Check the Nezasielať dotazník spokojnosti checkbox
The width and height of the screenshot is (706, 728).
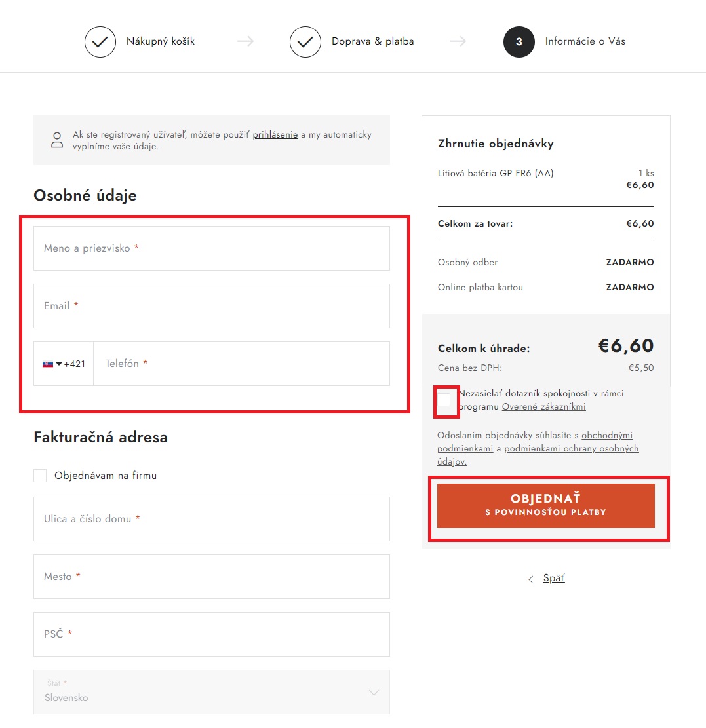tap(444, 400)
